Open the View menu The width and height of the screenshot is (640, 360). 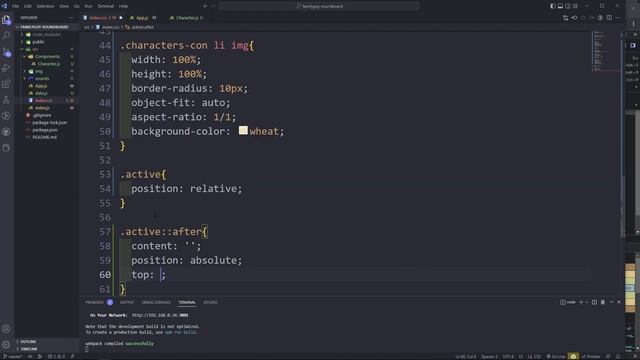(64, 6)
